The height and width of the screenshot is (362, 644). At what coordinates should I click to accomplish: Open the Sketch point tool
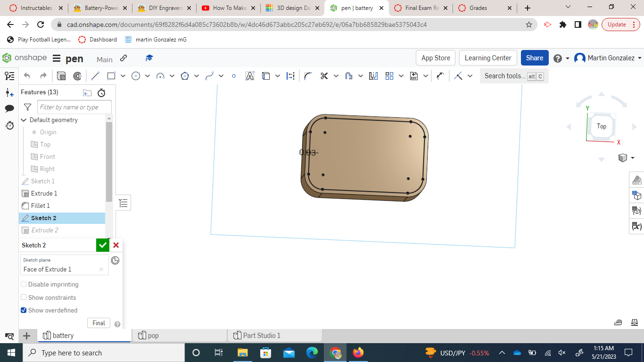(x=234, y=75)
